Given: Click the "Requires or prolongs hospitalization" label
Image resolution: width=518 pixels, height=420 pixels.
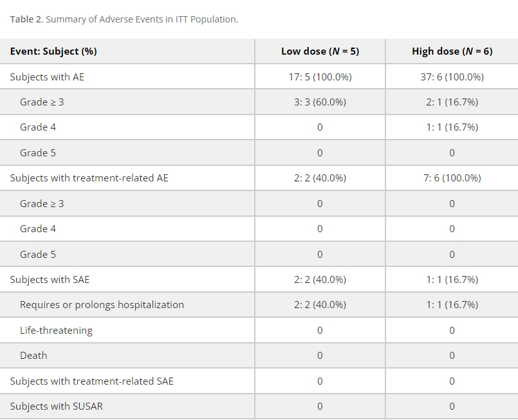Looking at the screenshot, I should (102, 305).
